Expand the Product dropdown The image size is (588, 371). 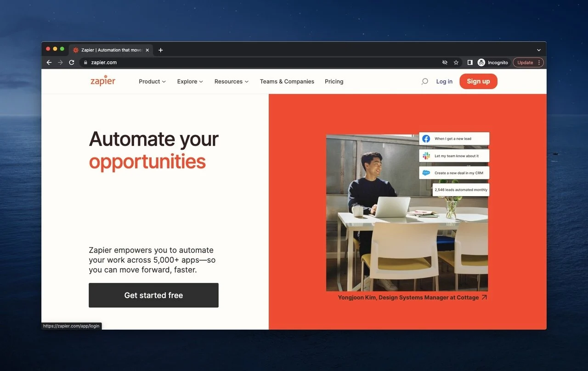pos(153,81)
